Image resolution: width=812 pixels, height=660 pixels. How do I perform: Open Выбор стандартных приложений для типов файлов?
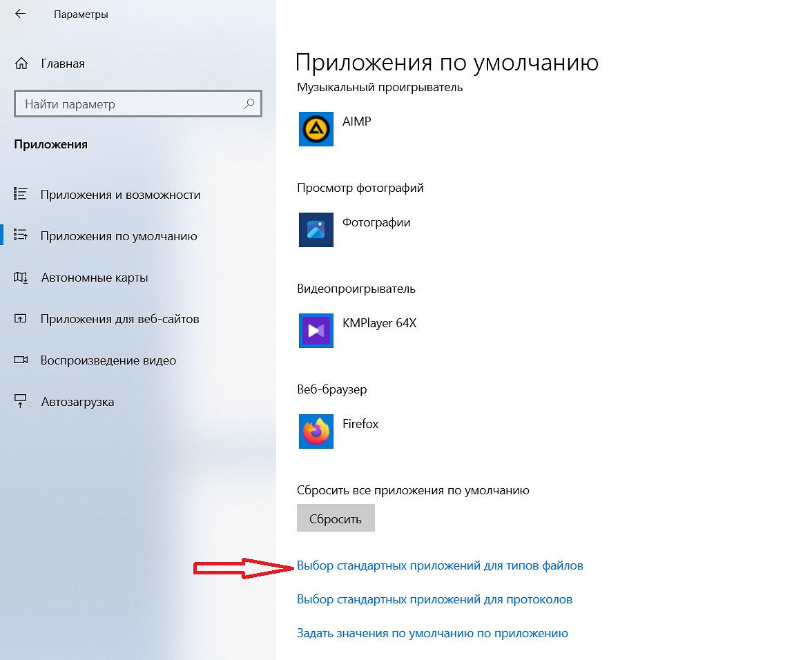click(440, 565)
